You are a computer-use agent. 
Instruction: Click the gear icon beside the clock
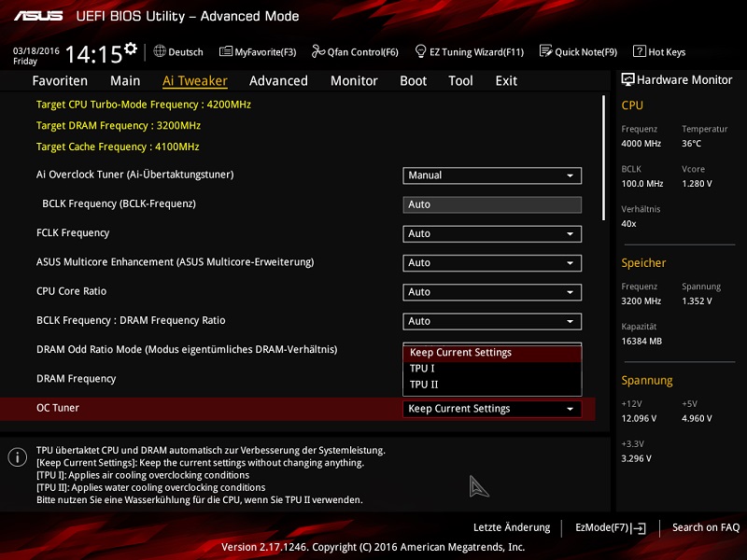[131, 49]
